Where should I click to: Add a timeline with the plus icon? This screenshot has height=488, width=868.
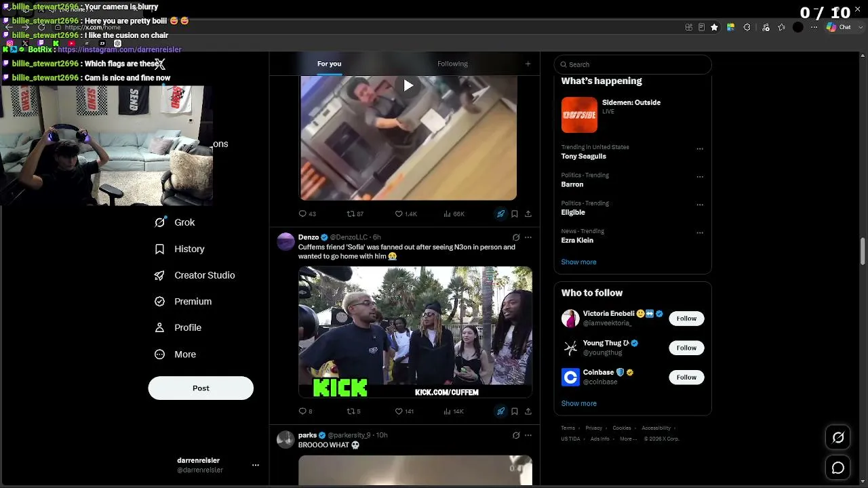[x=528, y=64]
